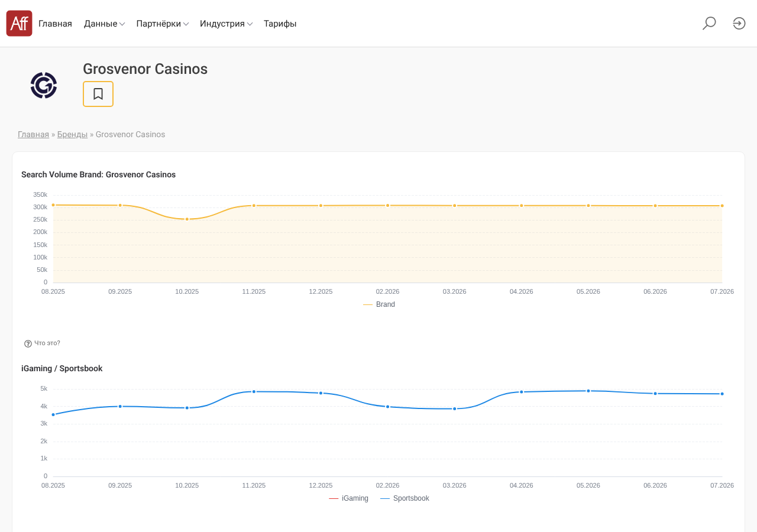Select the 10.2025 dip point on the Brand chart
This screenshot has height=532, width=757.
coord(187,219)
